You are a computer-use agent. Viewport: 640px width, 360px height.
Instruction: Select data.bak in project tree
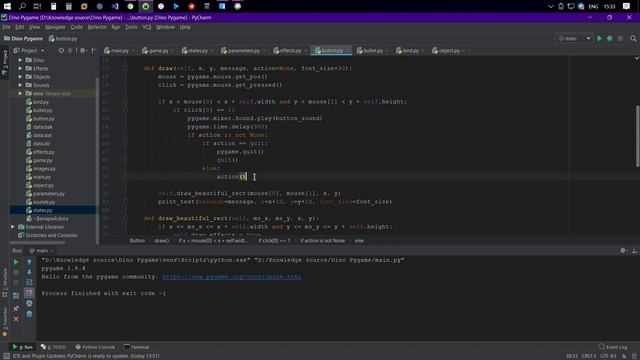tap(42, 127)
